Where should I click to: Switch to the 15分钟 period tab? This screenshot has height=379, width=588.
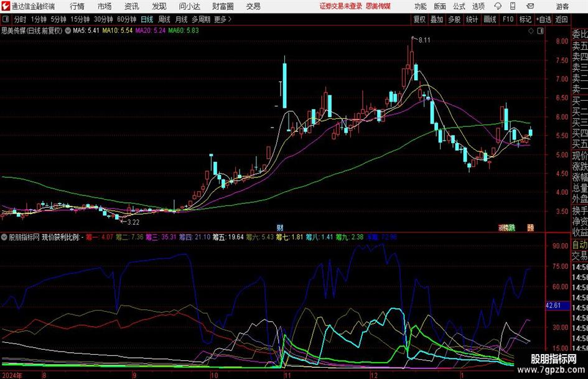[80, 19]
